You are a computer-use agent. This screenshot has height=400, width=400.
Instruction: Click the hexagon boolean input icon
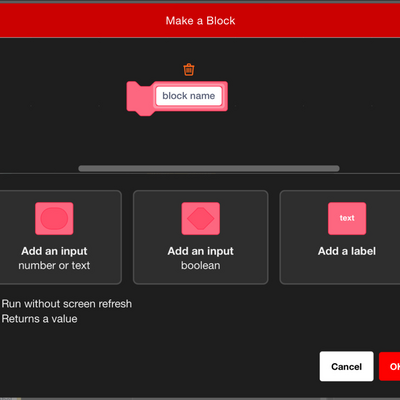pyautogui.click(x=201, y=218)
